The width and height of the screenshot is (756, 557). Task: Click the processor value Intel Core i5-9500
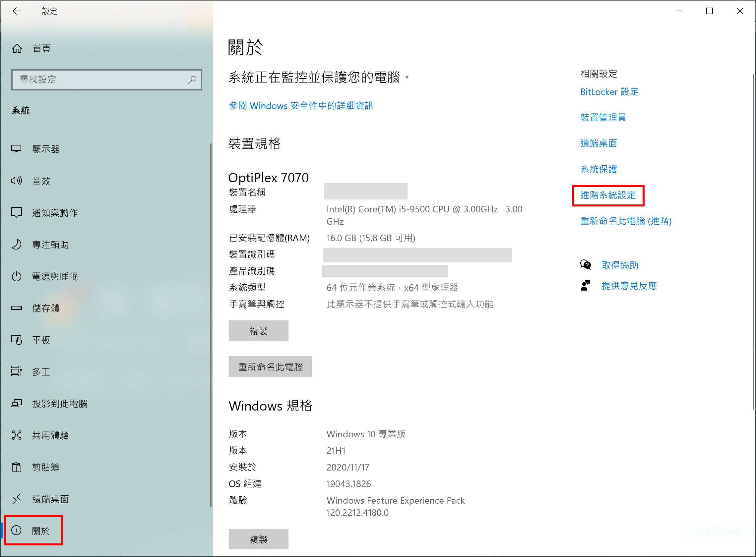click(x=424, y=215)
